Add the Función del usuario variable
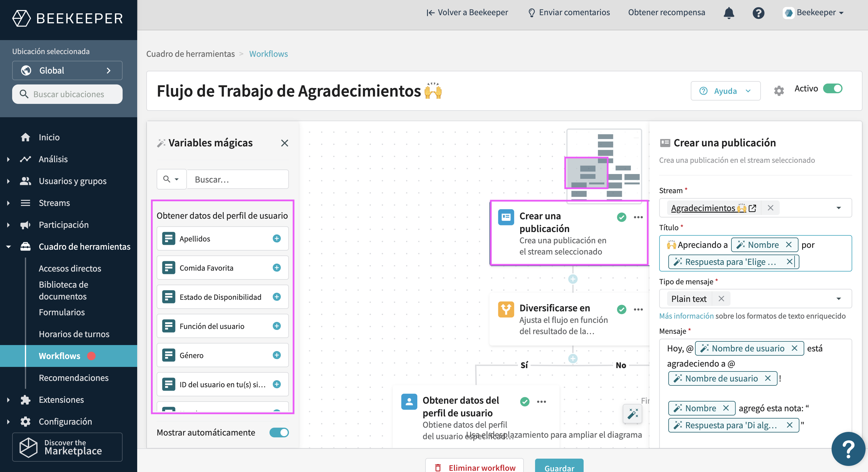 (277, 326)
